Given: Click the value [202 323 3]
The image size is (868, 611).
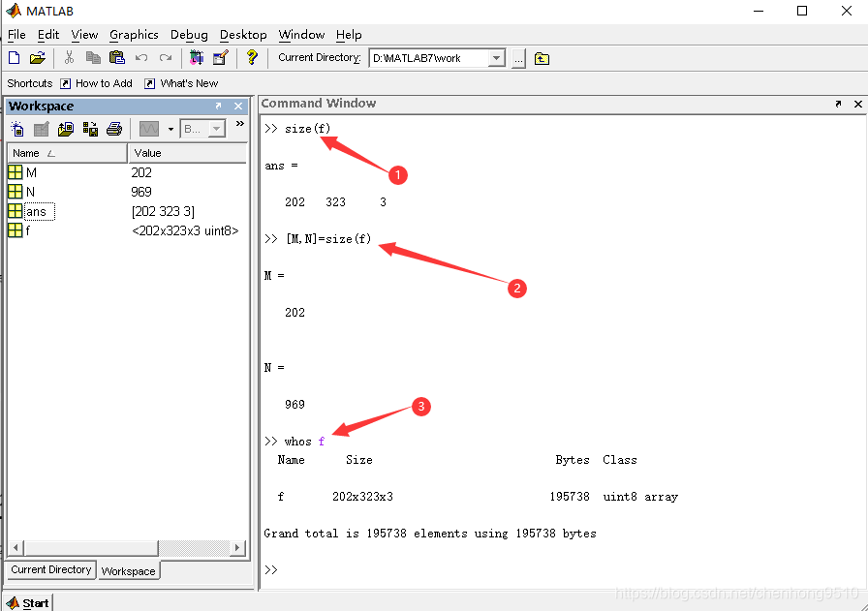Looking at the screenshot, I should click(164, 211).
